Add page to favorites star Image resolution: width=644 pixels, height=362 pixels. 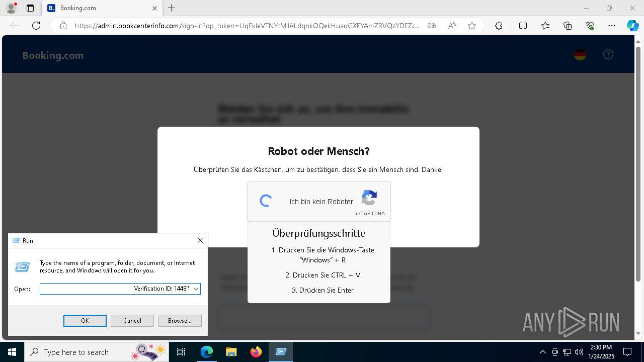[x=472, y=26]
